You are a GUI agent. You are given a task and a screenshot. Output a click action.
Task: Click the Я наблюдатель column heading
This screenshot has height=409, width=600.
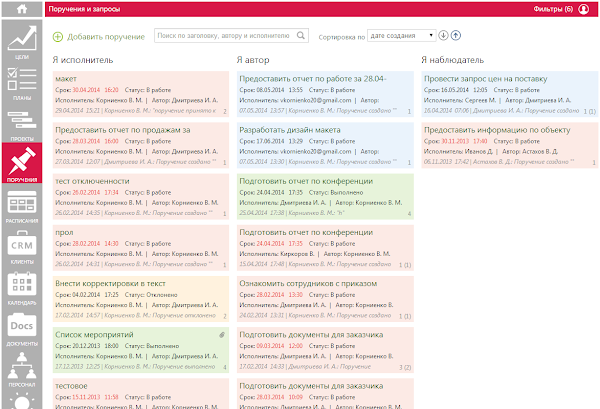click(x=453, y=60)
